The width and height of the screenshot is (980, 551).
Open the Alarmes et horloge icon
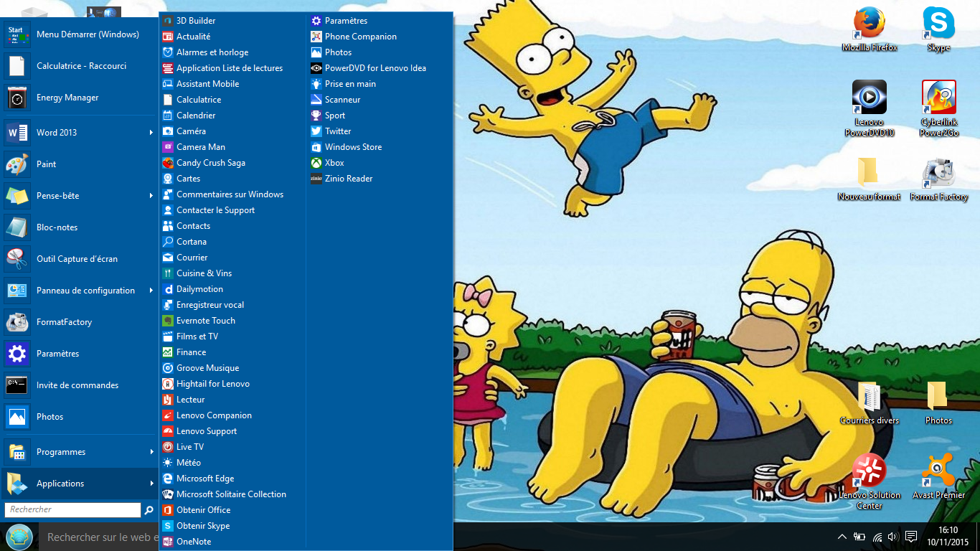168,52
